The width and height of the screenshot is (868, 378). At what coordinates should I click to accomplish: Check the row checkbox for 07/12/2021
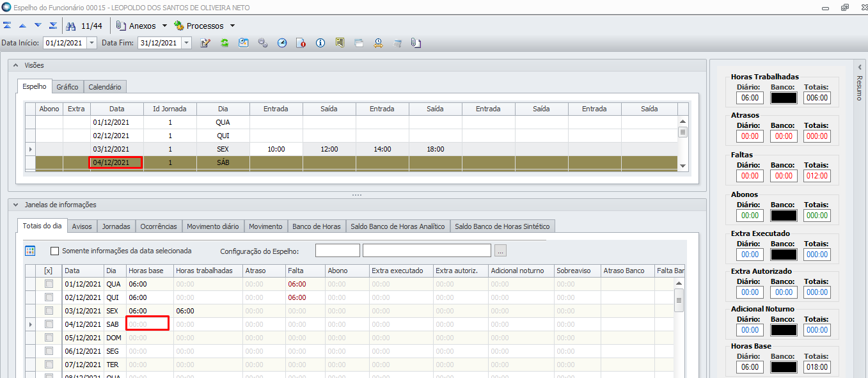tap(49, 365)
